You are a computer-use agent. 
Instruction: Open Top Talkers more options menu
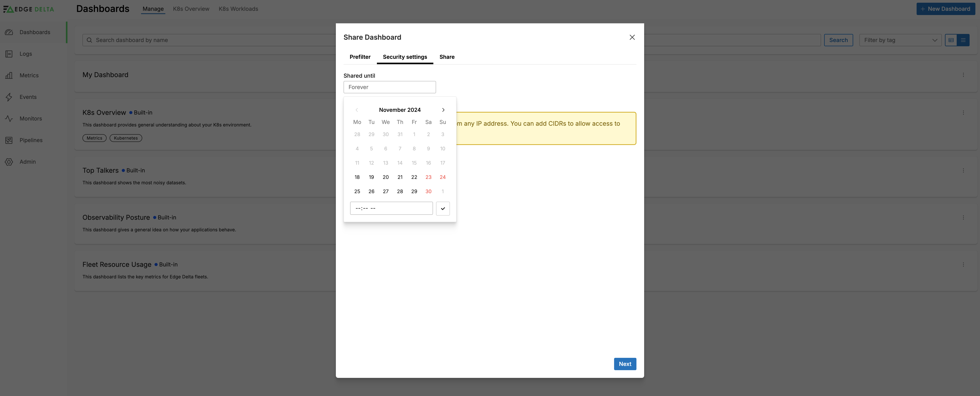tap(963, 171)
